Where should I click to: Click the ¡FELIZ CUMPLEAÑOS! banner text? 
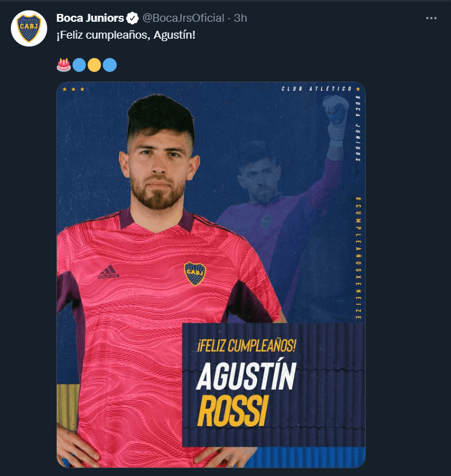click(x=247, y=346)
